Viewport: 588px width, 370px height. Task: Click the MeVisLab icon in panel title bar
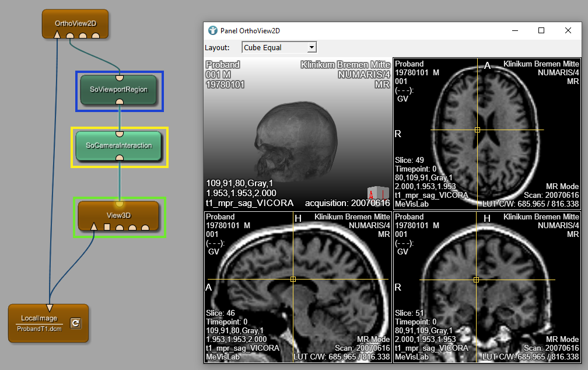pyautogui.click(x=213, y=30)
